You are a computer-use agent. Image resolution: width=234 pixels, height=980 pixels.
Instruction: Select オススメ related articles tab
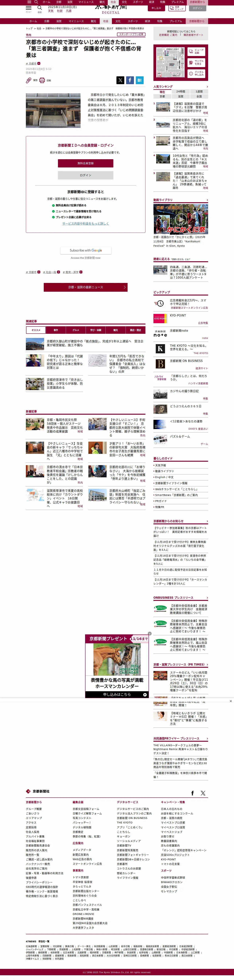click(x=36, y=330)
